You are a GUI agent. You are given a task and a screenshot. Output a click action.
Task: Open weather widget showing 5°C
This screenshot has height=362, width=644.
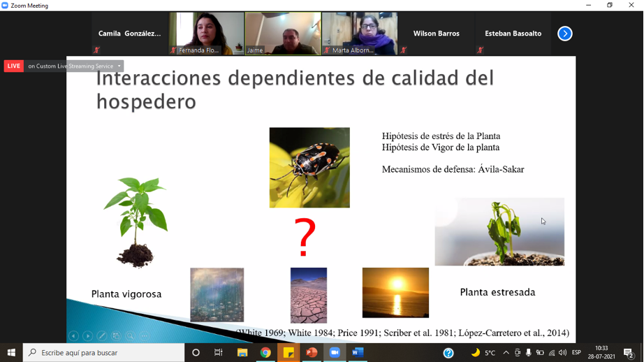[483, 352]
